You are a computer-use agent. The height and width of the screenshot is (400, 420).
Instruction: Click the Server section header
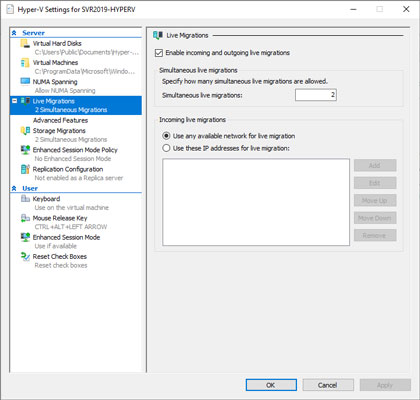click(x=33, y=33)
